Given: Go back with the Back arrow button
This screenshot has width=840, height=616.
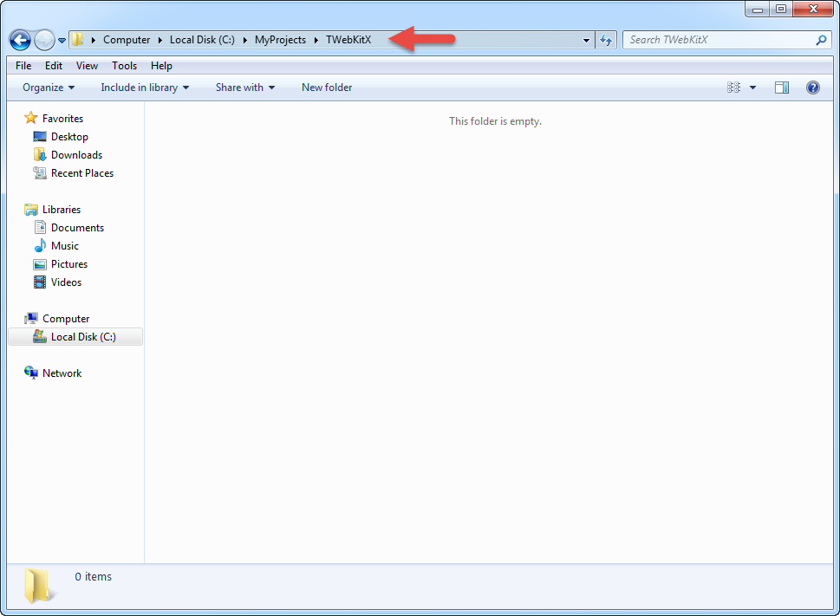Looking at the screenshot, I should [20, 40].
